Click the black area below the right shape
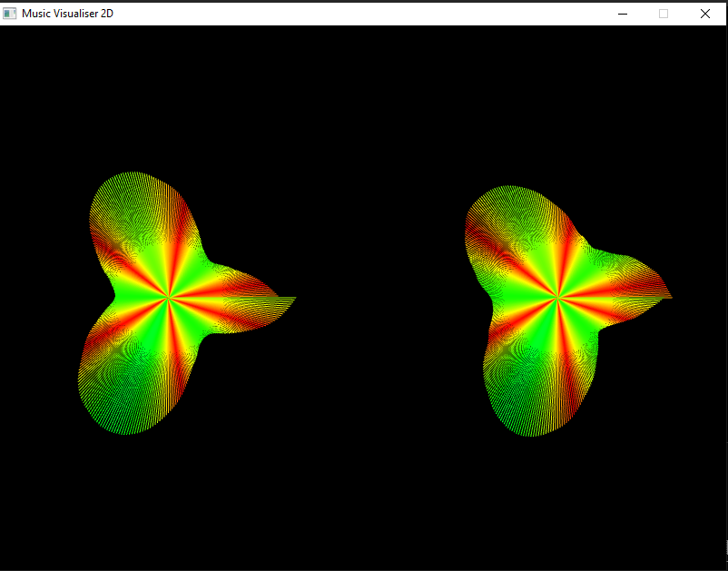This screenshot has width=728, height=571. click(x=545, y=499)
